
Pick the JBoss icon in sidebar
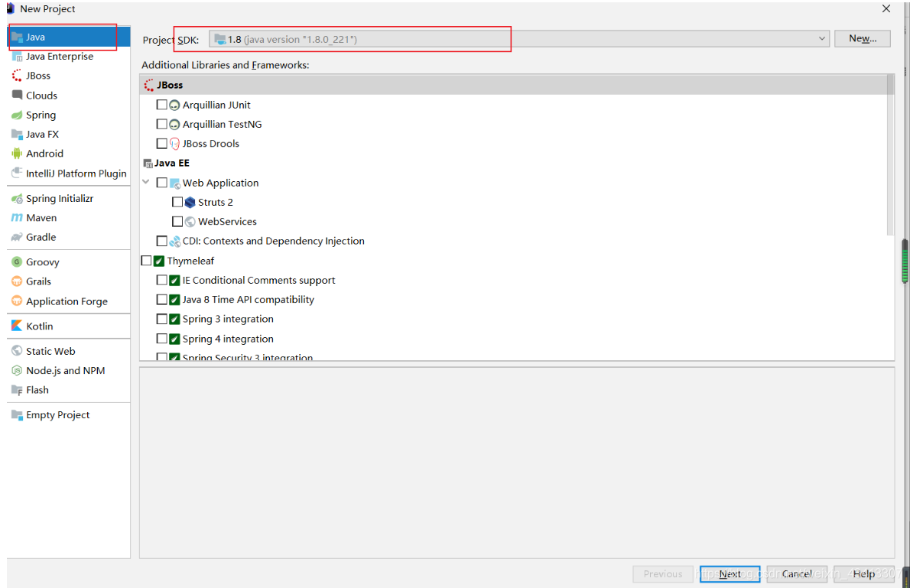click(17, 76)
